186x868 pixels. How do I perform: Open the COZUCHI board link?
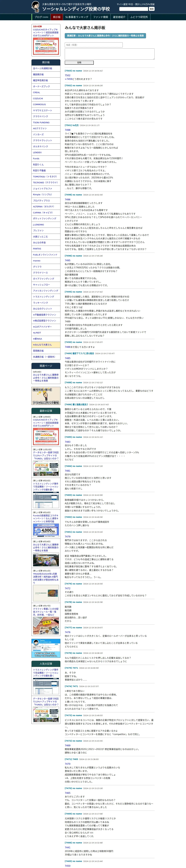pyautogui.click(x=46, y=98)
